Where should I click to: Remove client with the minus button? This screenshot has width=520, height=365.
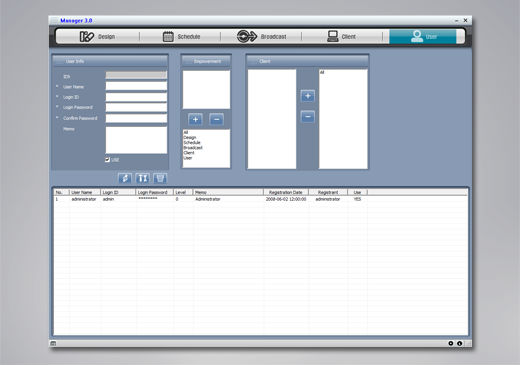pos(308,117)
